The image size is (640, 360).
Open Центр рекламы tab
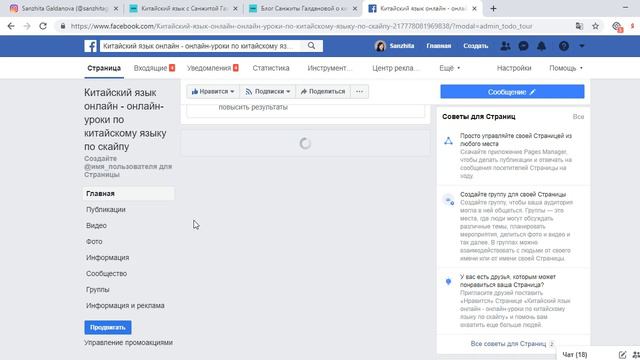(x=395, y=68)
